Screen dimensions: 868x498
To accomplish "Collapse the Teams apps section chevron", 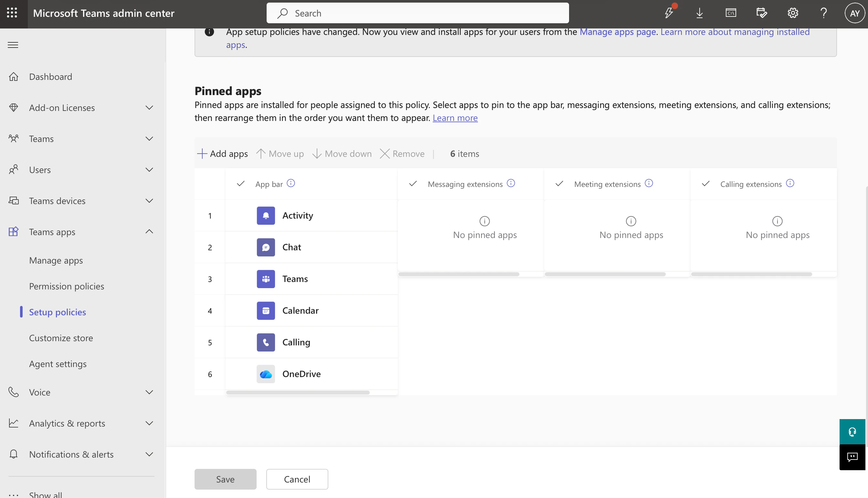I will [149, 232].
